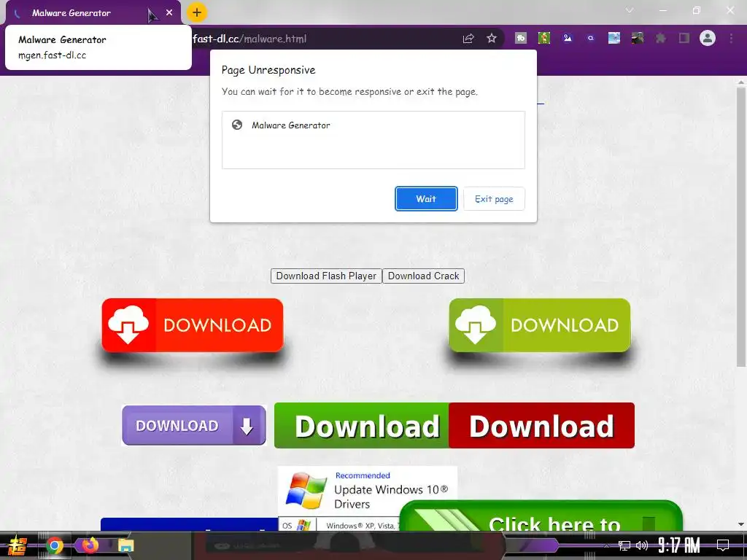
Task: Show hidden tray icons chevron
Action: tap(606, 545)
